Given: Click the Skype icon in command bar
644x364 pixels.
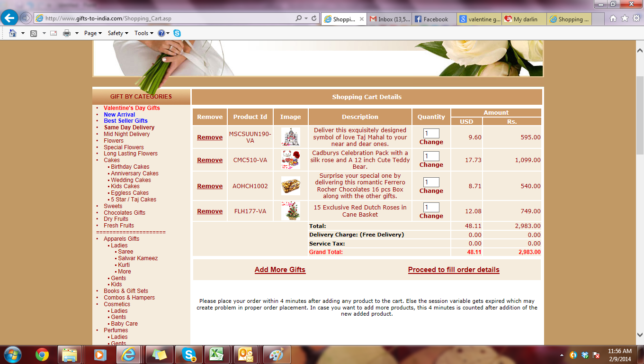Looking at the screenshot, I should click(177, 33).
